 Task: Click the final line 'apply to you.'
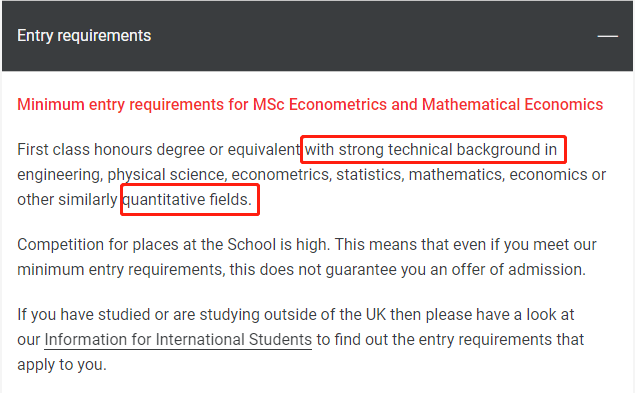(62, 365)
